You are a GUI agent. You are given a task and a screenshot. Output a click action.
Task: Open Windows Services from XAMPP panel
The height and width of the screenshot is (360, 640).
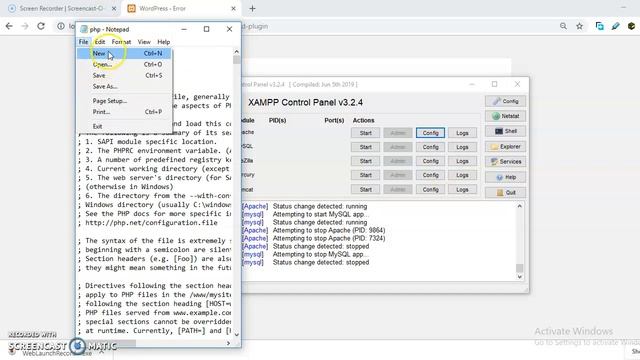coord(505,162)
